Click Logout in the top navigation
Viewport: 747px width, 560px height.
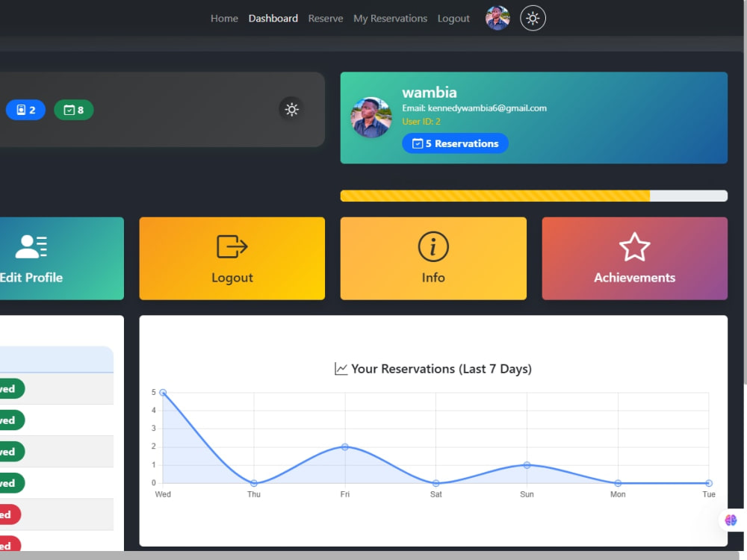[453, 19]
